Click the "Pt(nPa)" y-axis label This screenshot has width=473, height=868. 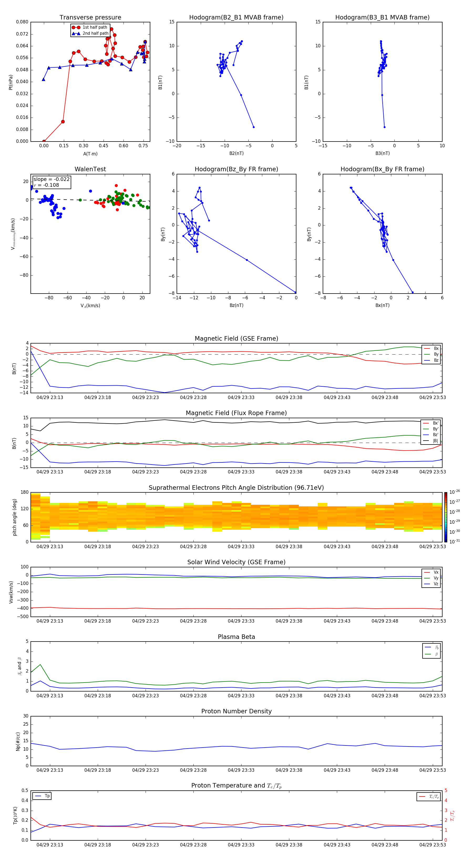tap(11, 82)
